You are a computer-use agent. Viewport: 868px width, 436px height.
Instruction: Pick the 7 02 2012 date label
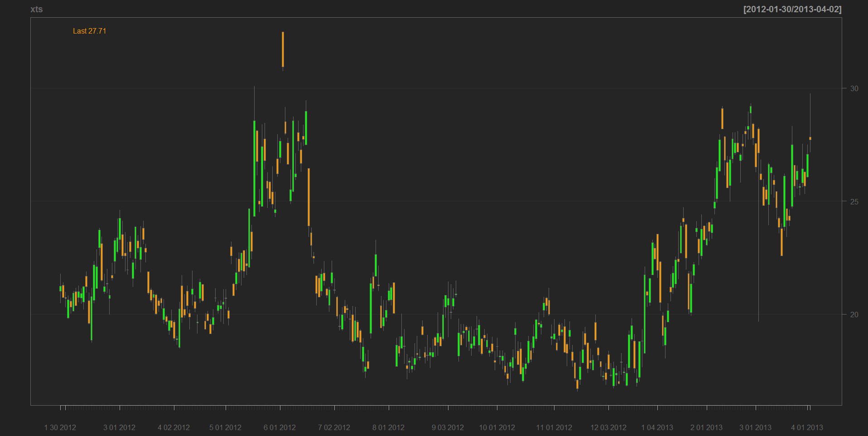tap(334, 427)
